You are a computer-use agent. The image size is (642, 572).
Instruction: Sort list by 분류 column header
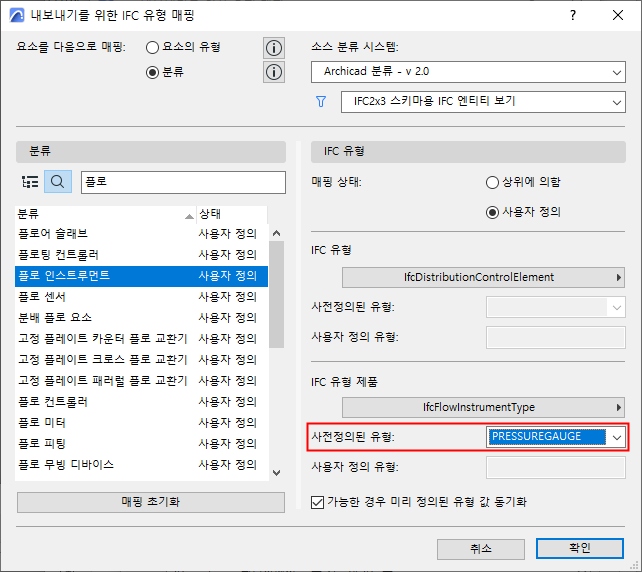[105, 214]
